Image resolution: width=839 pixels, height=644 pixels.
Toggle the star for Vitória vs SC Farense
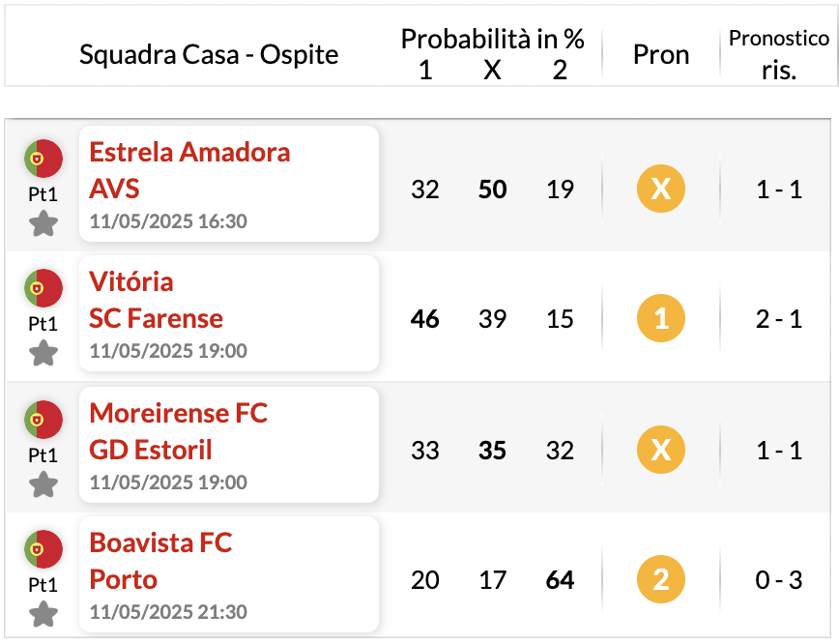(x=43, y=353)
